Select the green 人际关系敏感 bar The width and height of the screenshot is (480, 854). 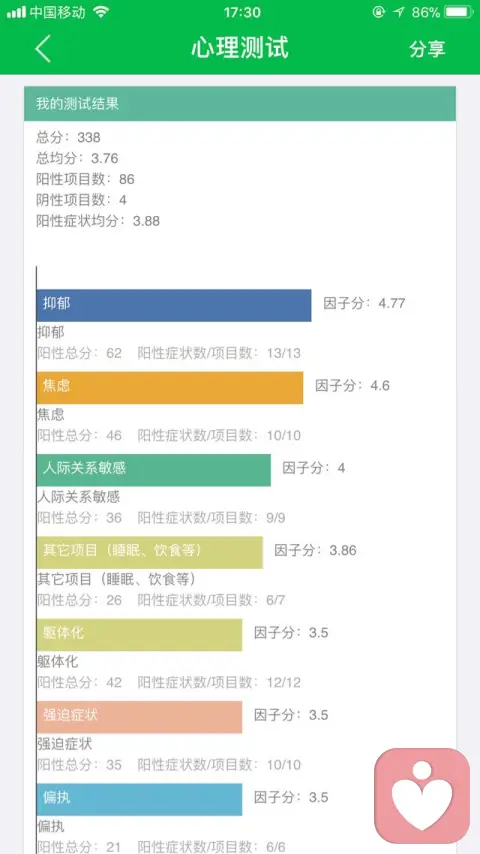154,469
